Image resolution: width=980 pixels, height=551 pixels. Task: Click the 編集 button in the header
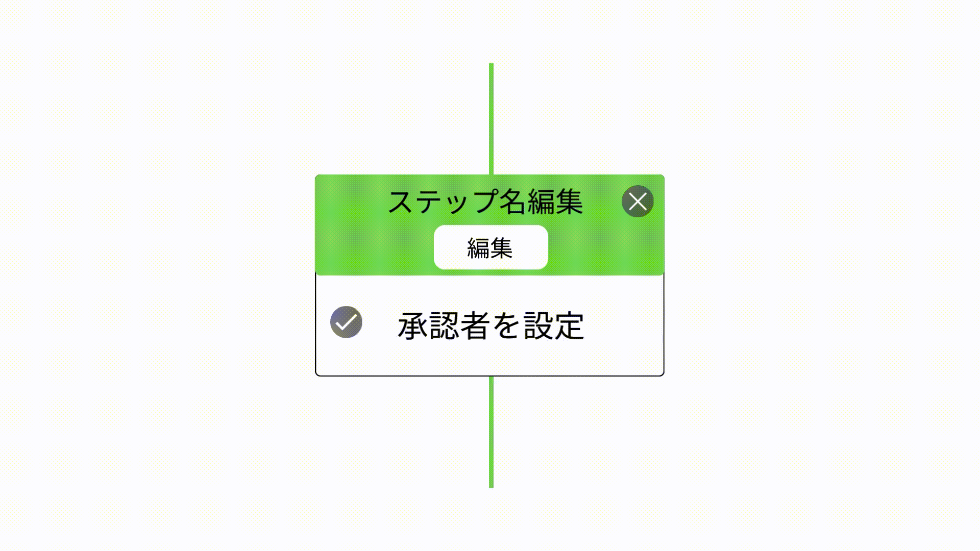click(490, 247)
